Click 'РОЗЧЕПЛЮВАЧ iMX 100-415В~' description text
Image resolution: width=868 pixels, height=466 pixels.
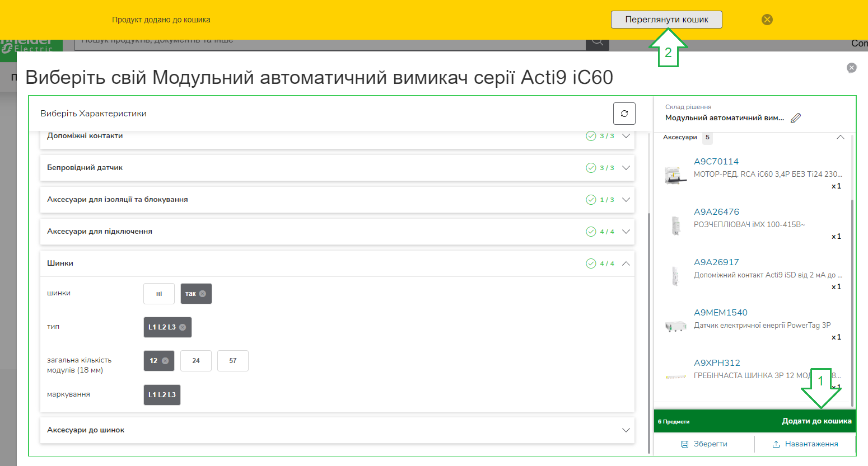coord(749,225)
